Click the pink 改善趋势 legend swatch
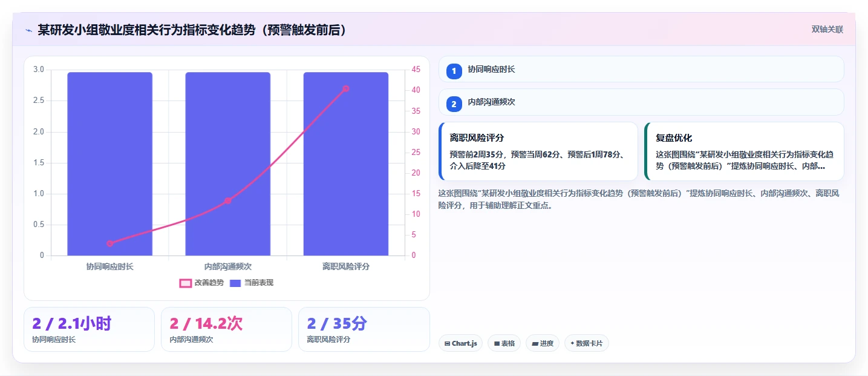Image resolution: width=868 pixels, height=376 pixels. tap(186, 283)
